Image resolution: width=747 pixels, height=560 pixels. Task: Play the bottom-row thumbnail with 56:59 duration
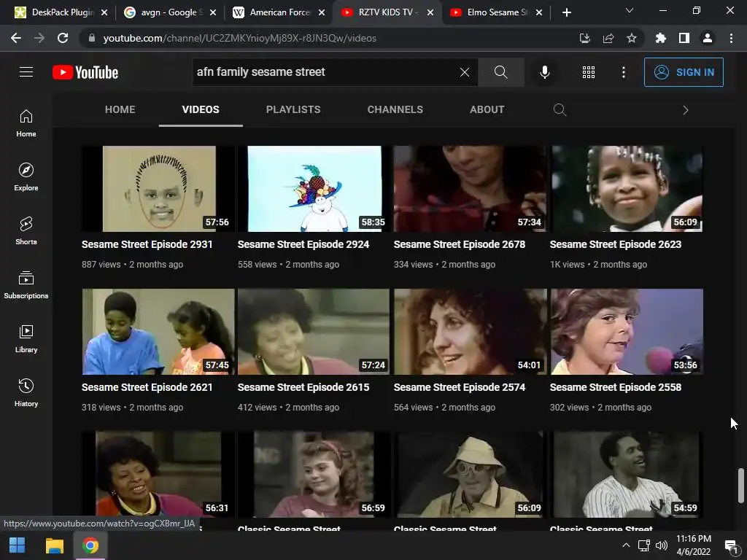click(314, 474)
